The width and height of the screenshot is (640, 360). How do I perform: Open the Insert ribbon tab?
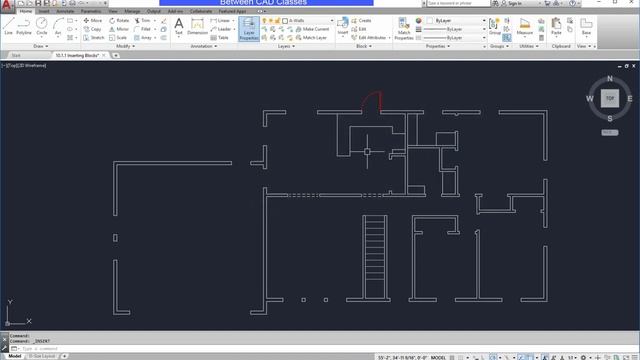(44, 11)
